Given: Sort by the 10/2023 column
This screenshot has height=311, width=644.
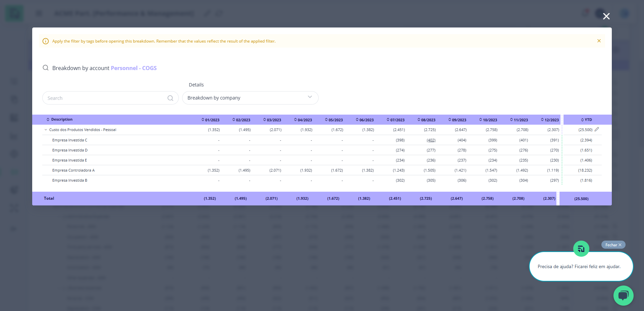Looking at the screenshot, I should point(488,120).
